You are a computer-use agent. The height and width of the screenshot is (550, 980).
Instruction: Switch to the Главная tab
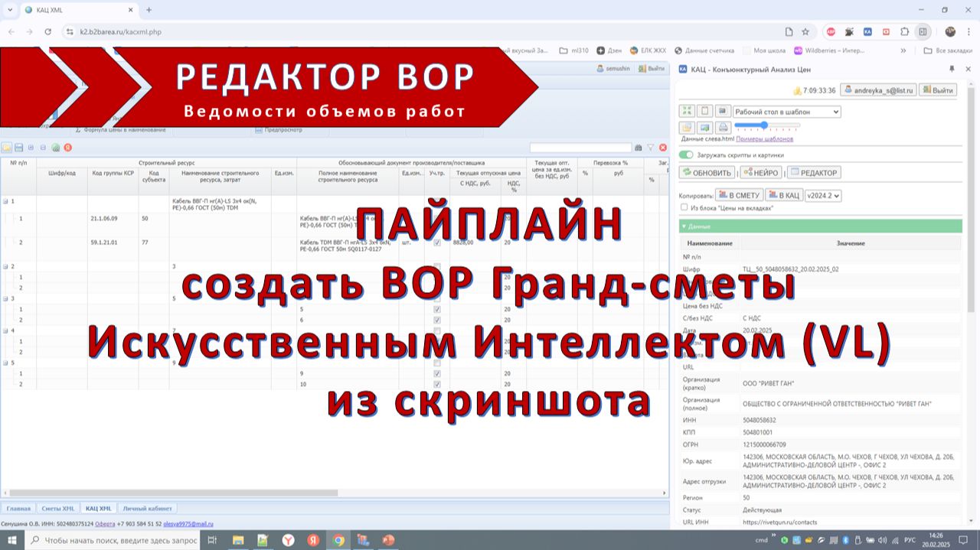(18, 508)
